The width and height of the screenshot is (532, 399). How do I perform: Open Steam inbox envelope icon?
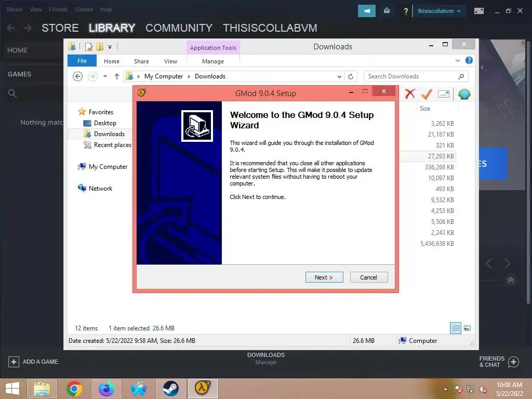click(x=387, y=11)
